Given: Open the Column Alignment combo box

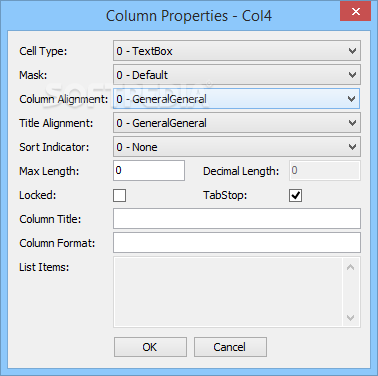Looking at the screenshot, I should pos(237,99).
